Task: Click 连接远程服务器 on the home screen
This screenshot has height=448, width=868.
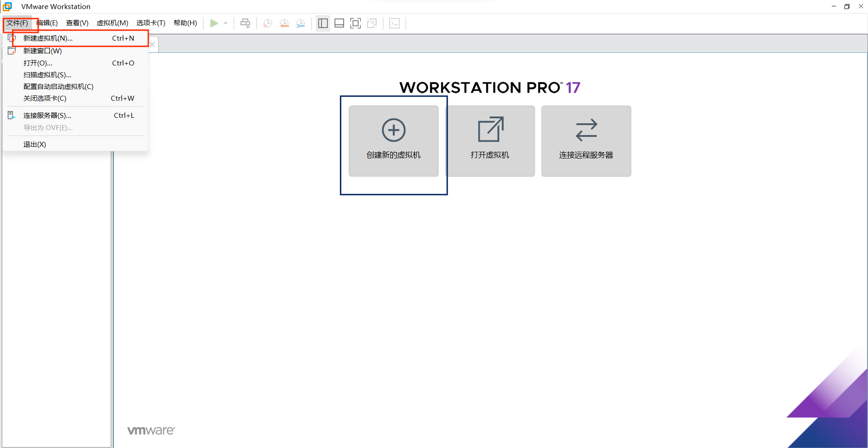Action: point(586,141)
